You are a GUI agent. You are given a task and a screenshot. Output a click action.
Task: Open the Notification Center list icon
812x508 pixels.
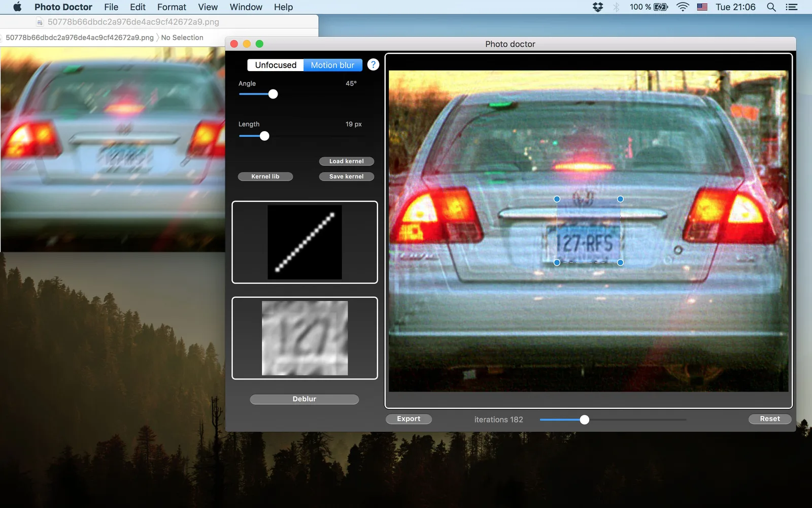pos(792,7)
